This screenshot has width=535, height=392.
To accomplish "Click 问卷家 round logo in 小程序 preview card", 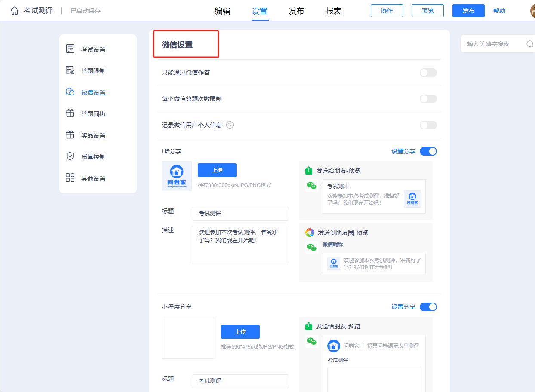I will click(334, 346).
